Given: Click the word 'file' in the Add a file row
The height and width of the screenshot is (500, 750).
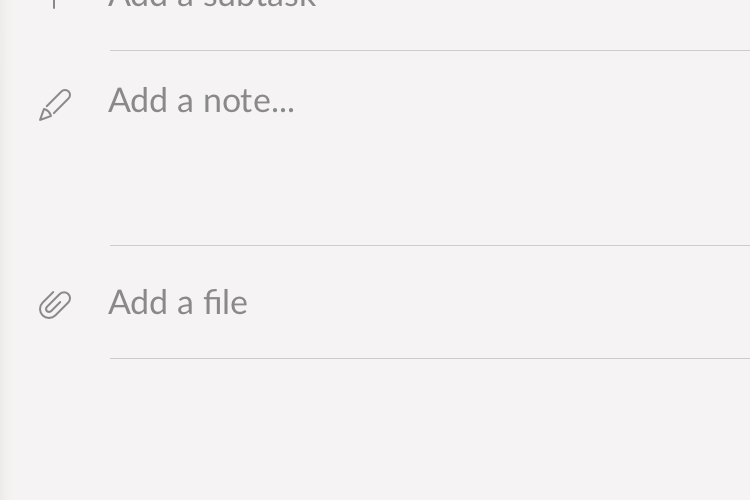Looking at the screenshot, I should [x=226, y=302].
